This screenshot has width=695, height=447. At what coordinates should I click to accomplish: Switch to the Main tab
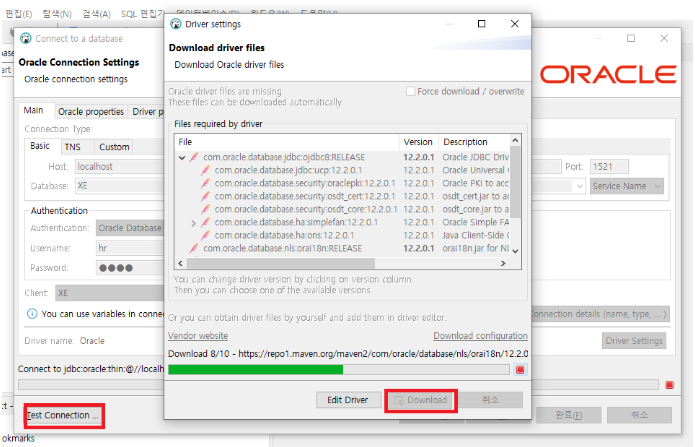(34, 110)
